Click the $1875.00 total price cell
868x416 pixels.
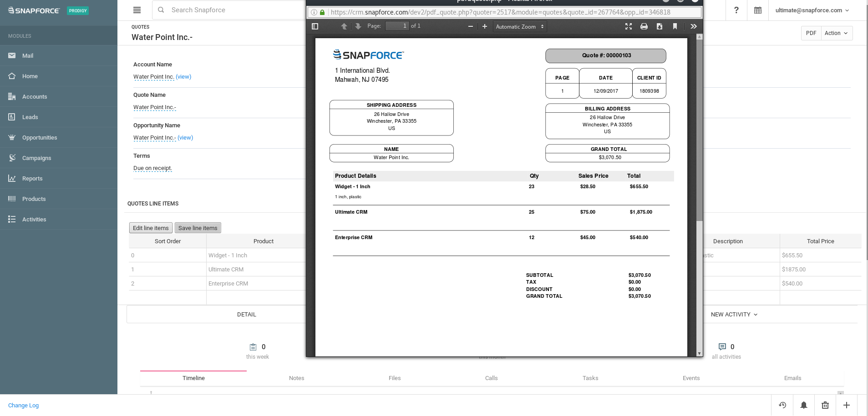(820, 270)
